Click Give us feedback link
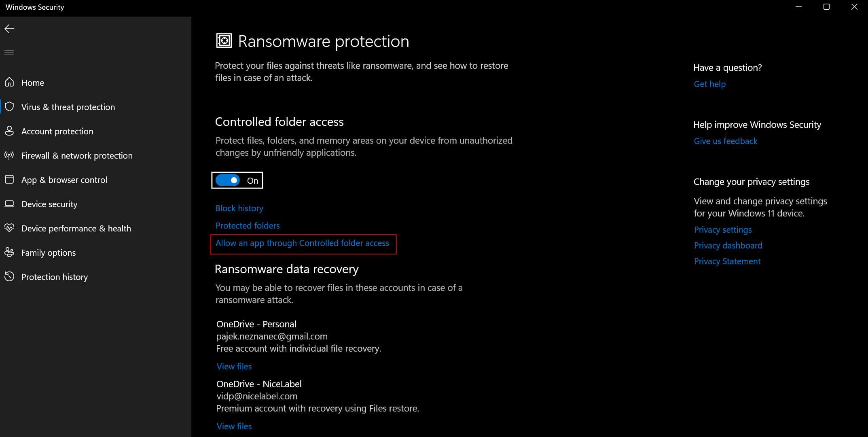The width and height of the screenshot is (868, 437). tap(726, 141)
